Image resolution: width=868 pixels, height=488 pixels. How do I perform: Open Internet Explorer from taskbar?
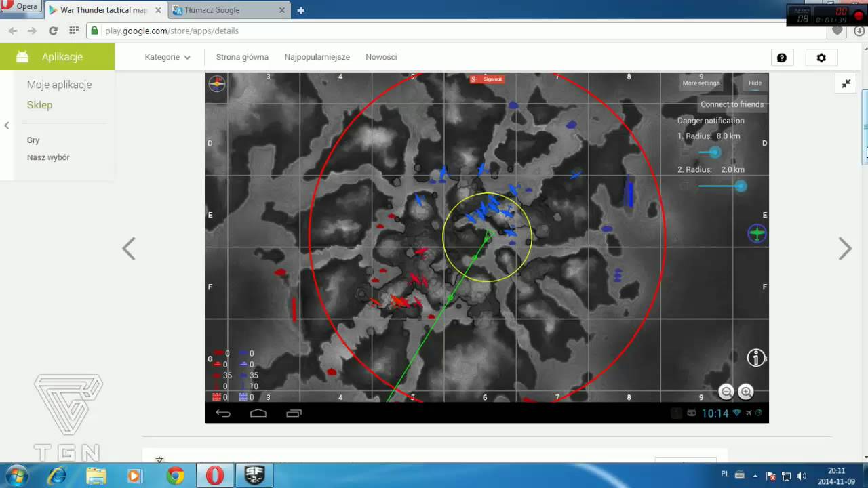[56, 476]
